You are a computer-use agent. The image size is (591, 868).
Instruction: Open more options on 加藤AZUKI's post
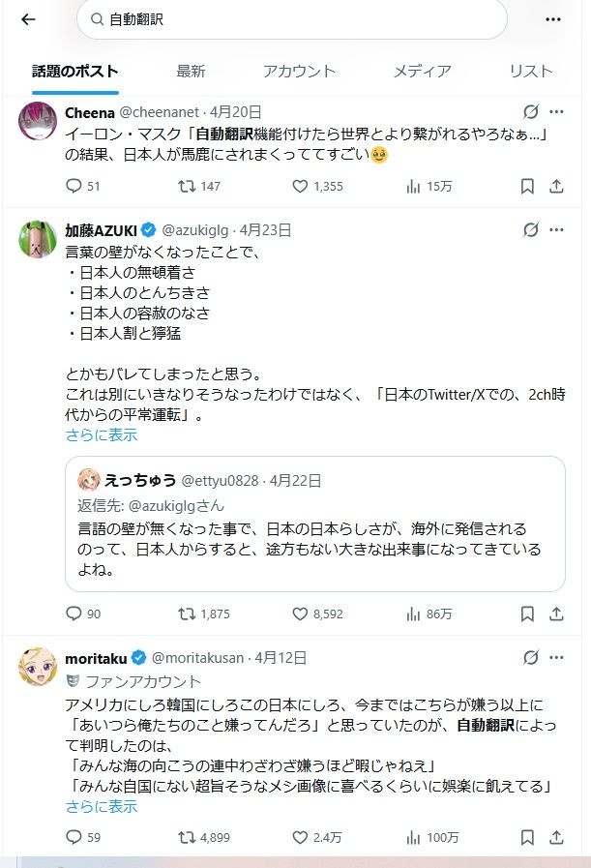(557, 230)
